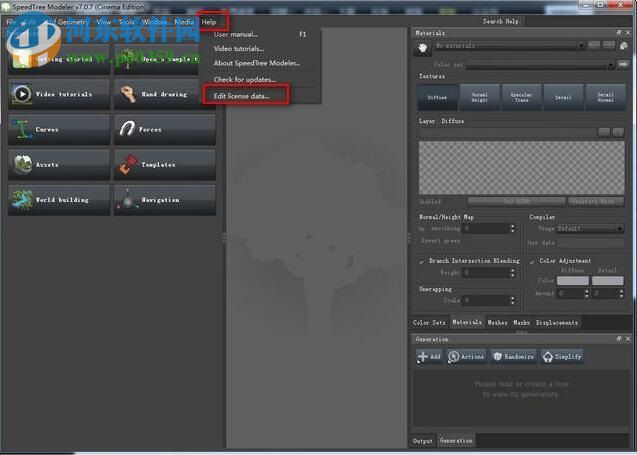Click the Generate Mask button
Screen dimensions: 637x455
pos(596,202)
